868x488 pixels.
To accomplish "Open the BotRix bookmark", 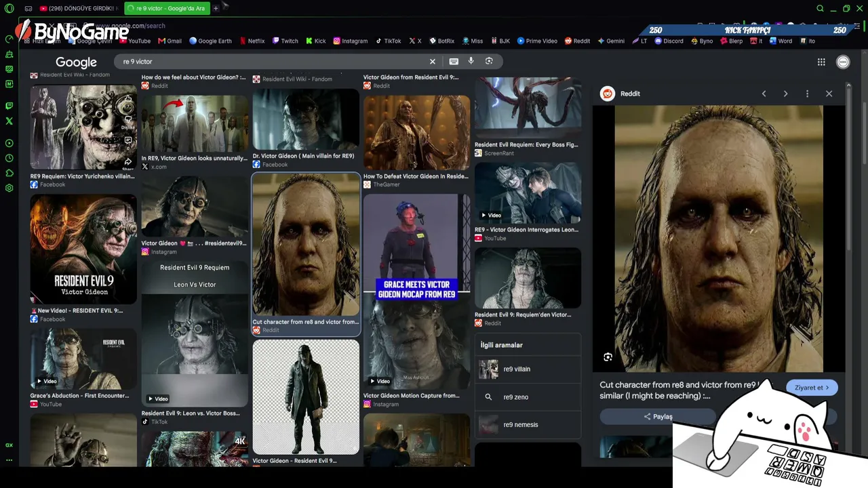I will pos(441,41).
